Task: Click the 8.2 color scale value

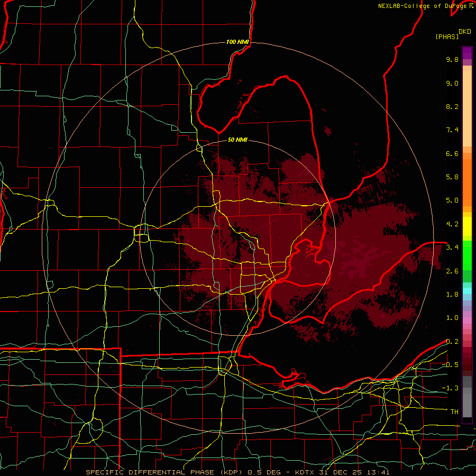Action: pyautogui.click(x=452, y=106)
